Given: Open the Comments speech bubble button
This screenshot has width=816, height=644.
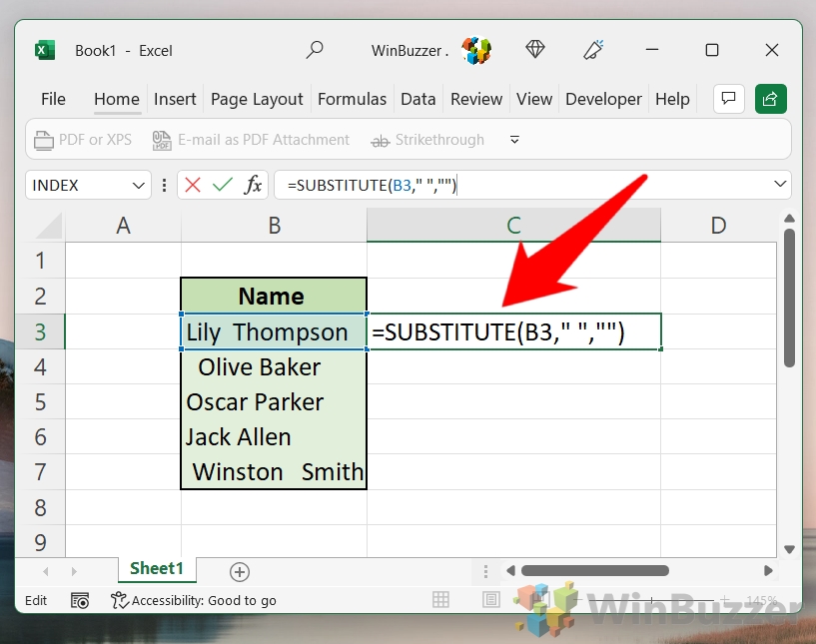Looking at the screenshot, I should (728, 98).
